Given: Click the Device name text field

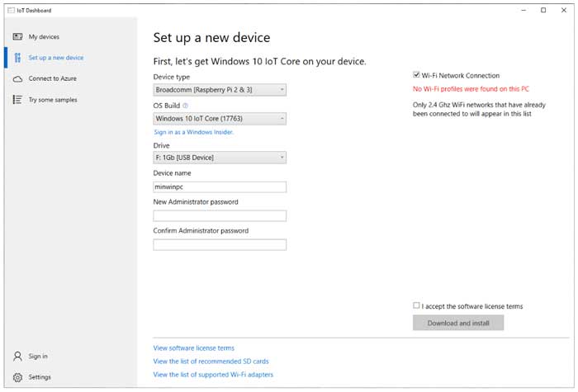Looking at the screenshot, I should tap(220, 187).
